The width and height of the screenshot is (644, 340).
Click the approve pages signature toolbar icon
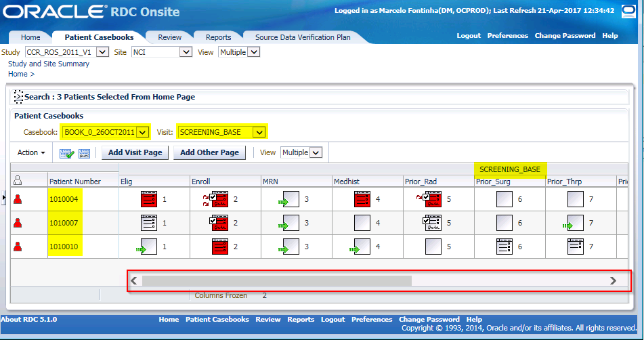pyautogui.click(x=84, y=153)
